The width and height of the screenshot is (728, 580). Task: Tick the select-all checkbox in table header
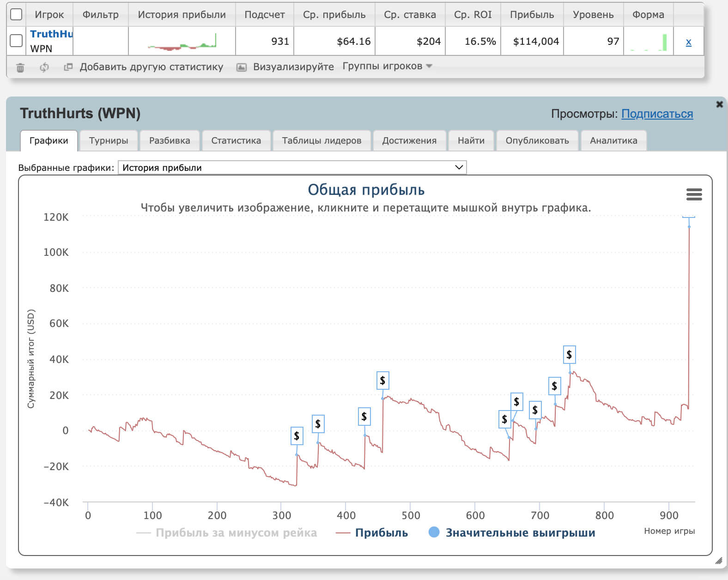point(16,15)
